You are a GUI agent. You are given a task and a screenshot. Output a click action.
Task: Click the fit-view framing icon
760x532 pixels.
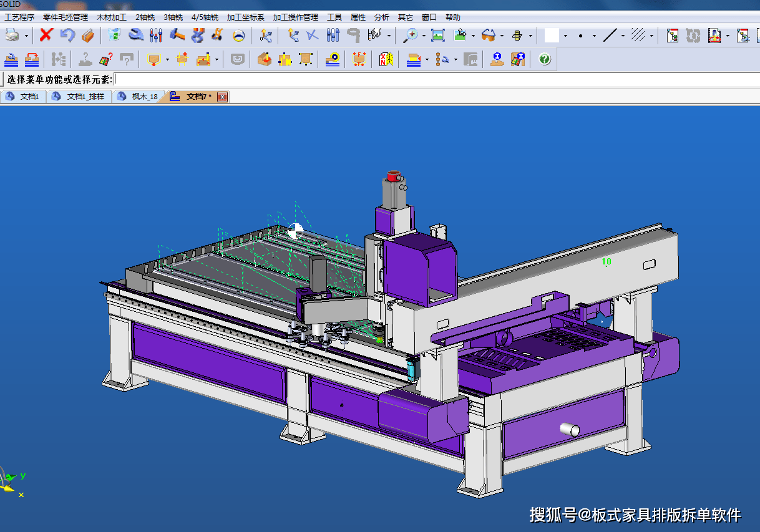click(x=437, y=36)
